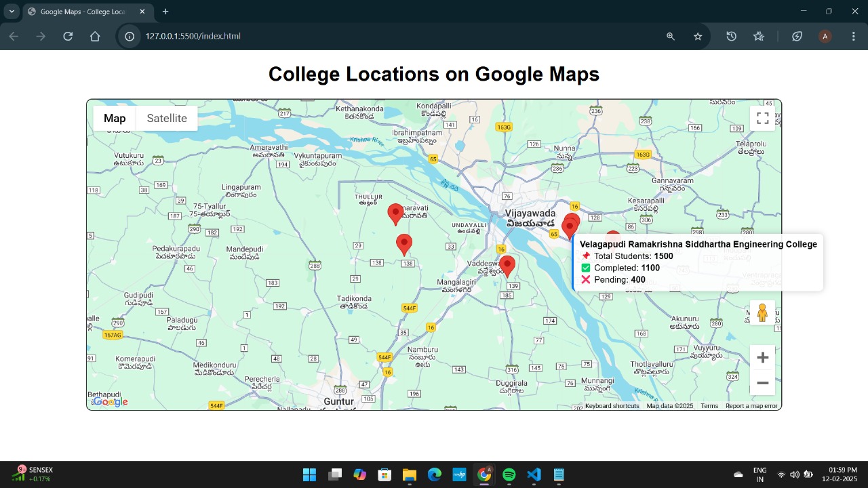The width and height of the screenshot is (868, 488).
Task: Open browser history icon
Action: coord(731,37)
